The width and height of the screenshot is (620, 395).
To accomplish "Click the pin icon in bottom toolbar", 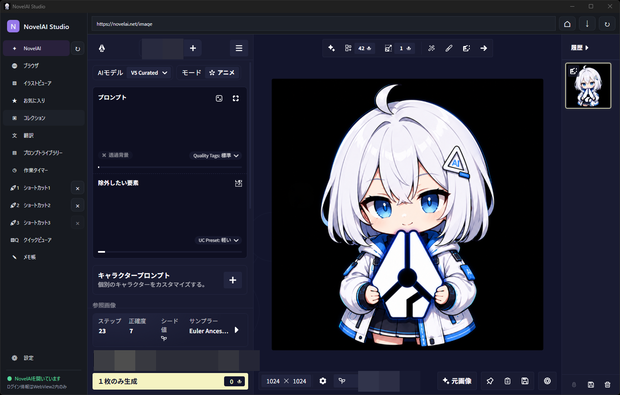I will pos(490,381).
